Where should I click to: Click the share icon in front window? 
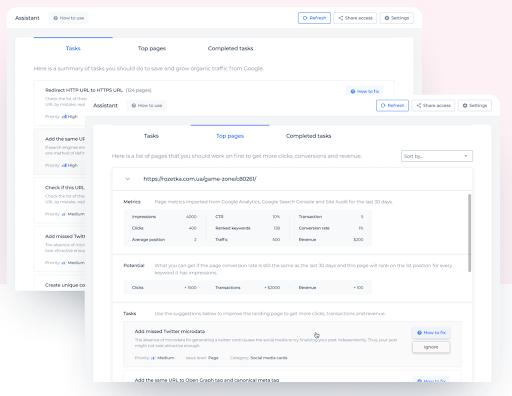click(419, 105)
